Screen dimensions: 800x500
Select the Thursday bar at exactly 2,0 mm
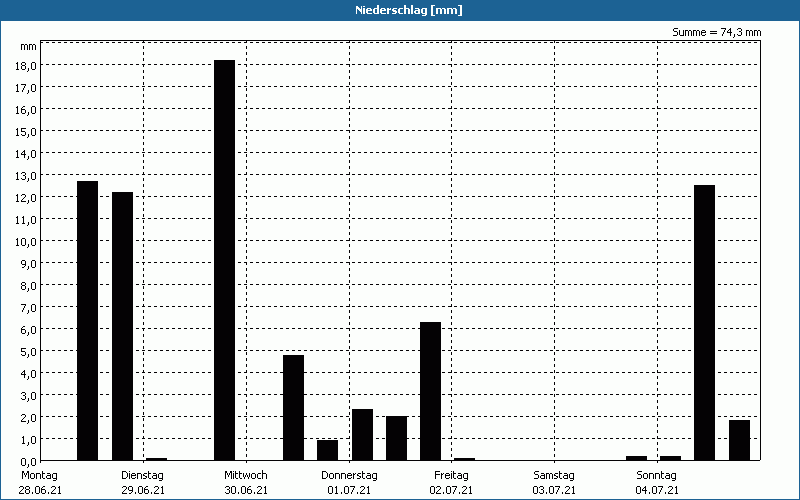(x=396, y=438)
